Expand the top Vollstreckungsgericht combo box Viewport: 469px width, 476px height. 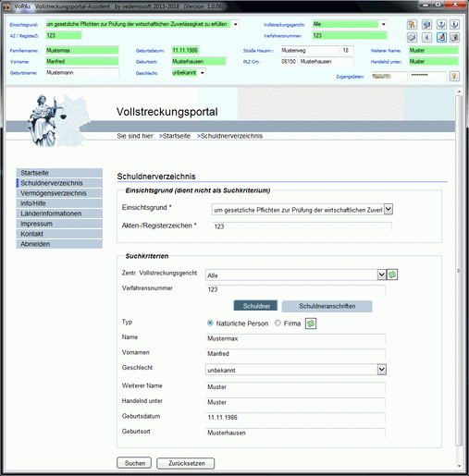pyautogui.click(x=383, y=24)
